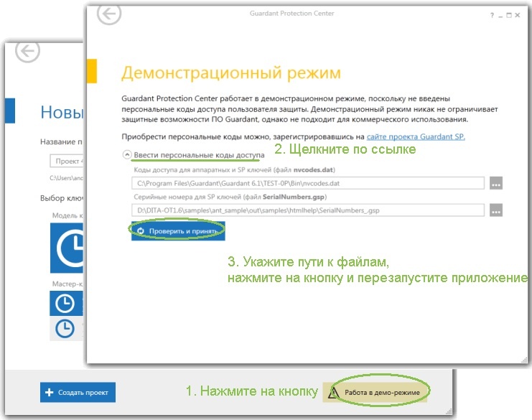
Task: Click the warning triangle icon for demo mode
Action: [333, 393]
